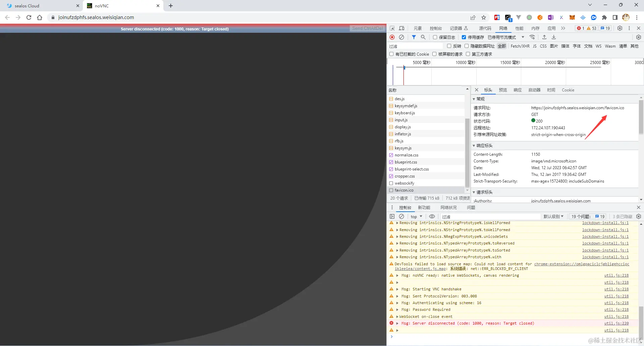Click the FE extension icon
The width and height of the screenshot is (644, 346).
(497, 17)
